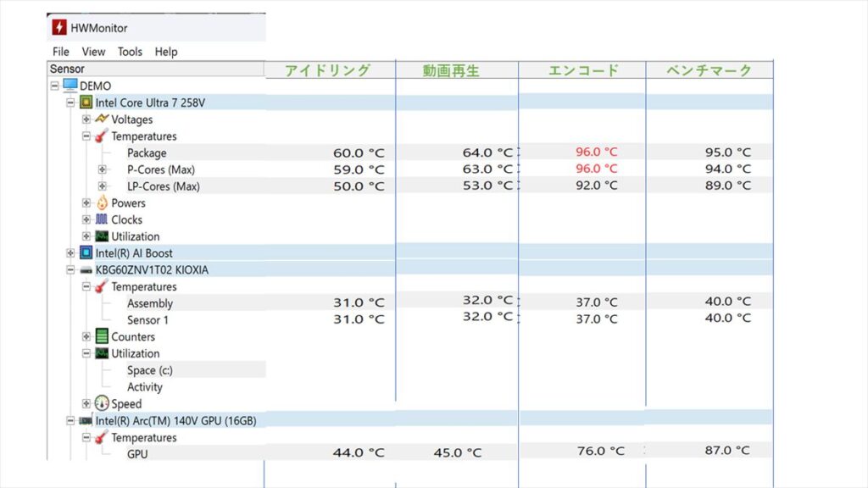Screen dimensions: 868x488
Task: Click the ベンチマーク column header
Action: pyautogui.click(x=709, y=70)
